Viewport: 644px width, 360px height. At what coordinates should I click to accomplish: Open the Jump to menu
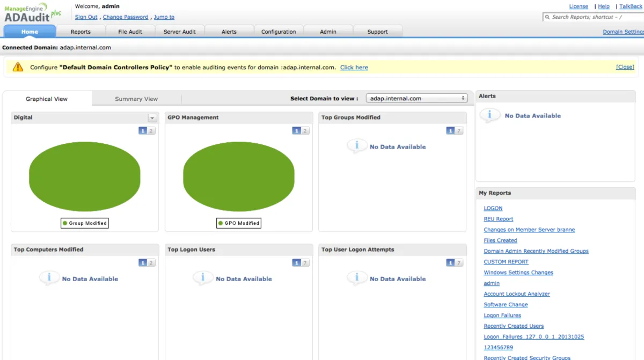[164, 17]
